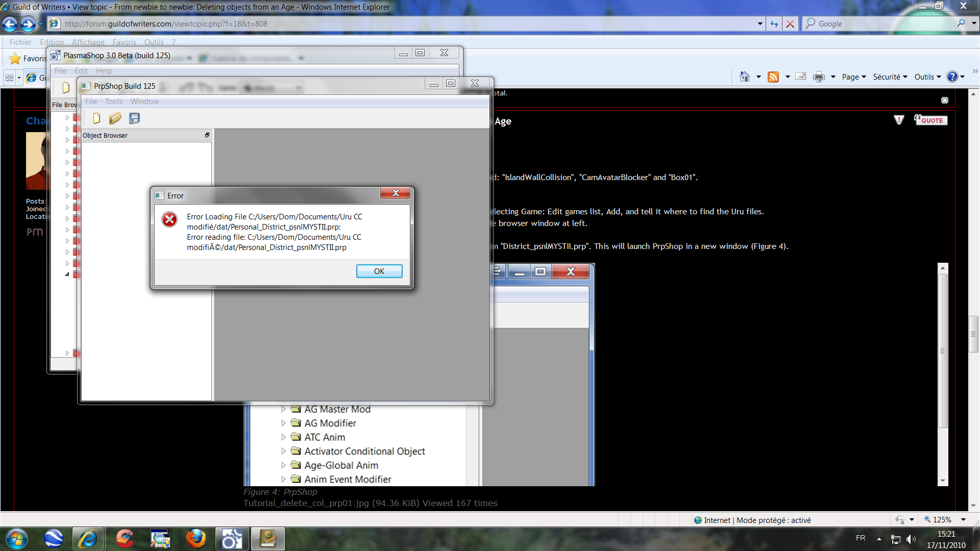Close the Error dialog with its X
Screen dimensions: 980x551
click(395, 193)
